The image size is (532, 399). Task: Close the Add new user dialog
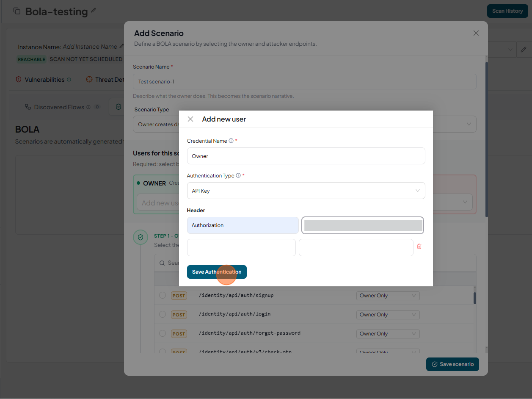(190, 119)
